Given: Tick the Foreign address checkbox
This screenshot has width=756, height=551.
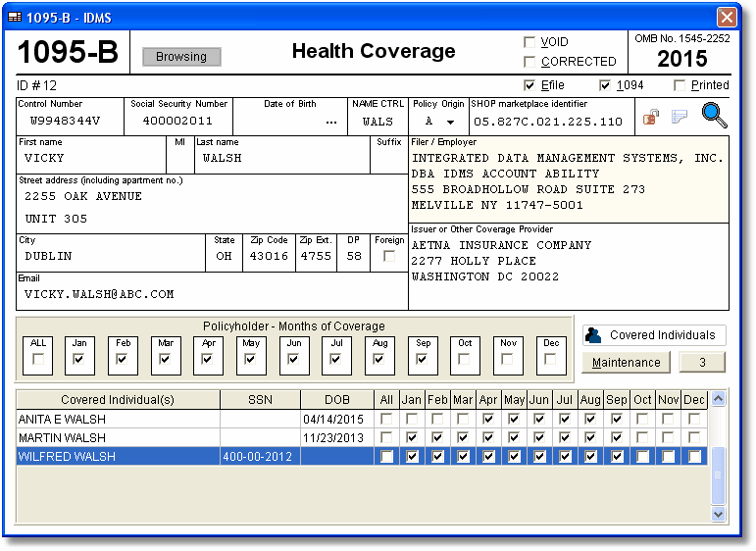Looking at the screenshot, I should 389,256.
